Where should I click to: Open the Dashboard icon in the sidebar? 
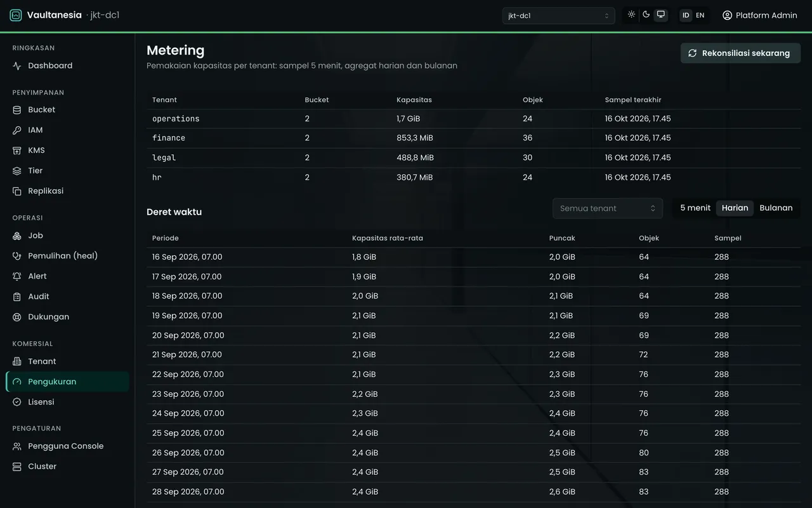pos(17,65)
